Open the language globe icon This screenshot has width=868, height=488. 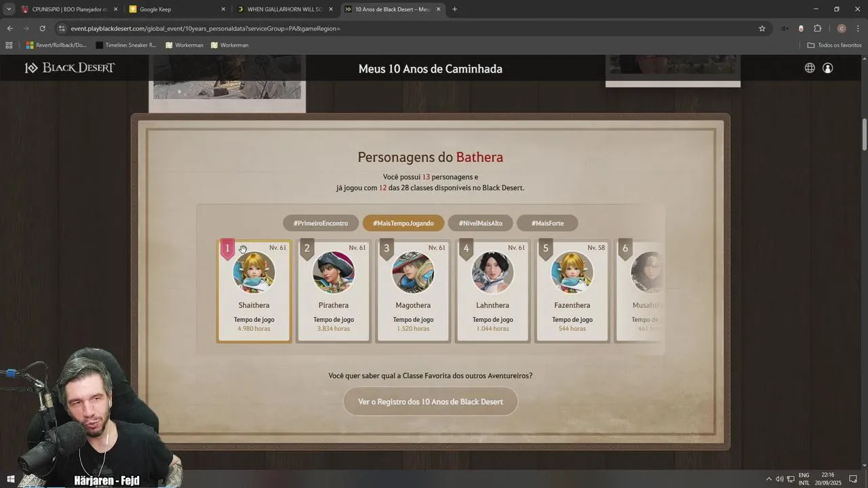(x=810, y=68)
